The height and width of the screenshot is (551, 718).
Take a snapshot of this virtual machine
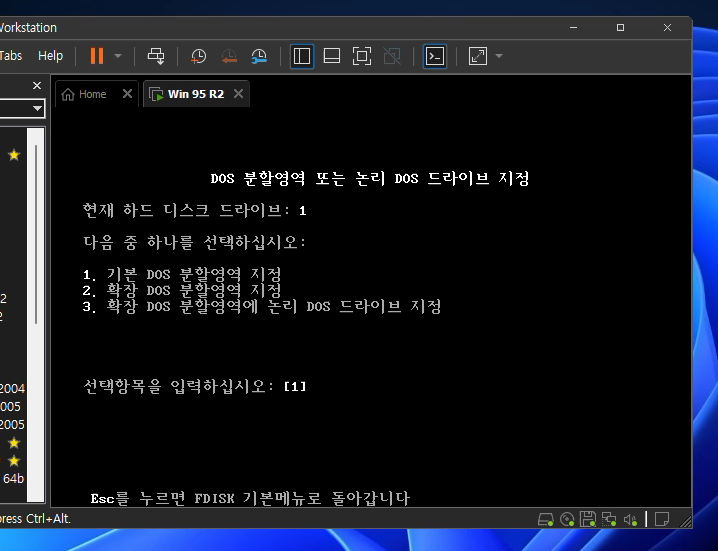pos(198,56)
